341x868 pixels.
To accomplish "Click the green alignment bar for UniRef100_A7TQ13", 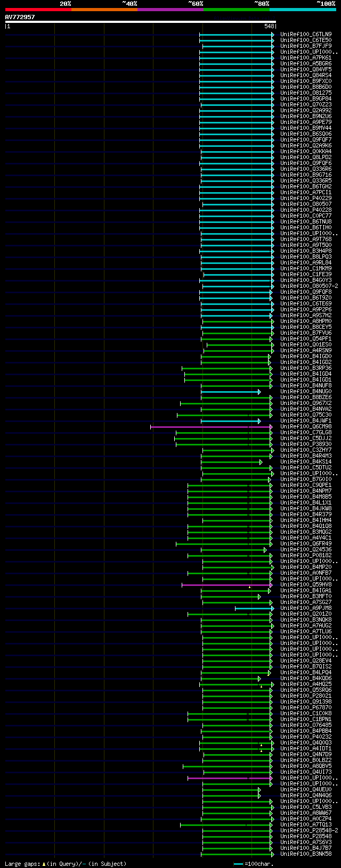I will point(226,825).
